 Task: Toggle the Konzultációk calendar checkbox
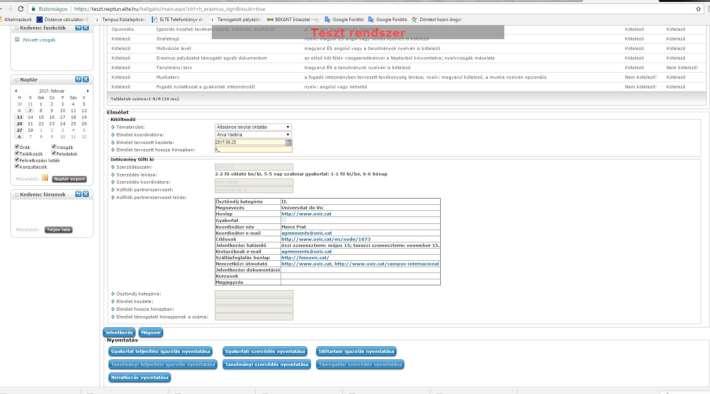click(x=17, y=166)
